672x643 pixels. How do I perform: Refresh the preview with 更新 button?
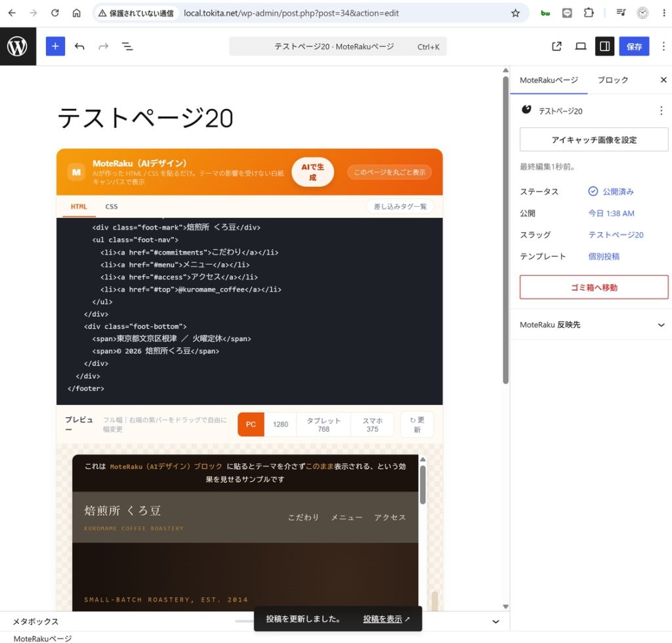[417, 424]
